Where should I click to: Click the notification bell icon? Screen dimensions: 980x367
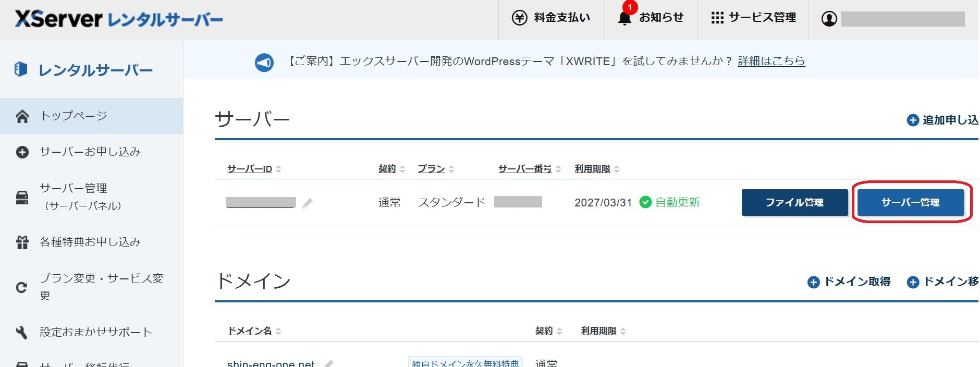tap(624, 18)
